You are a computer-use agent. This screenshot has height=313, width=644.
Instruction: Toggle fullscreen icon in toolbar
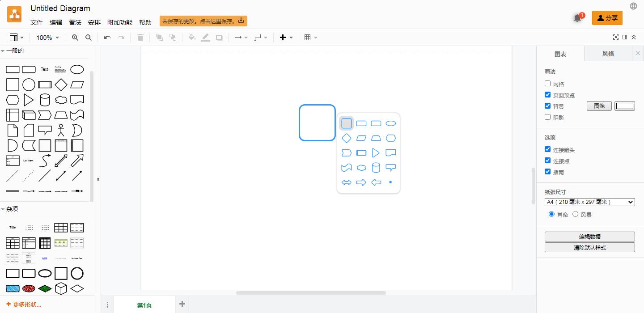coord(616,38)
